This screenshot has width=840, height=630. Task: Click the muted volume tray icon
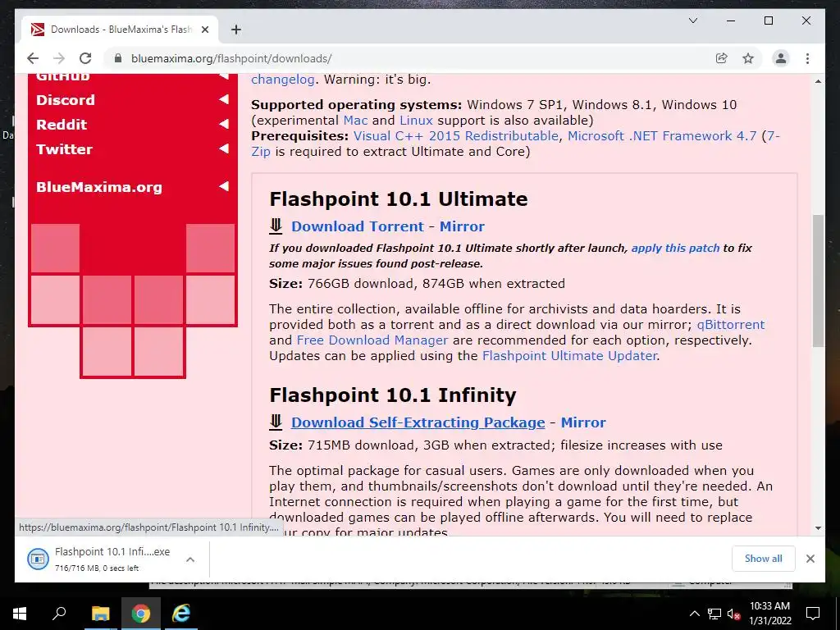click(734, 614)
